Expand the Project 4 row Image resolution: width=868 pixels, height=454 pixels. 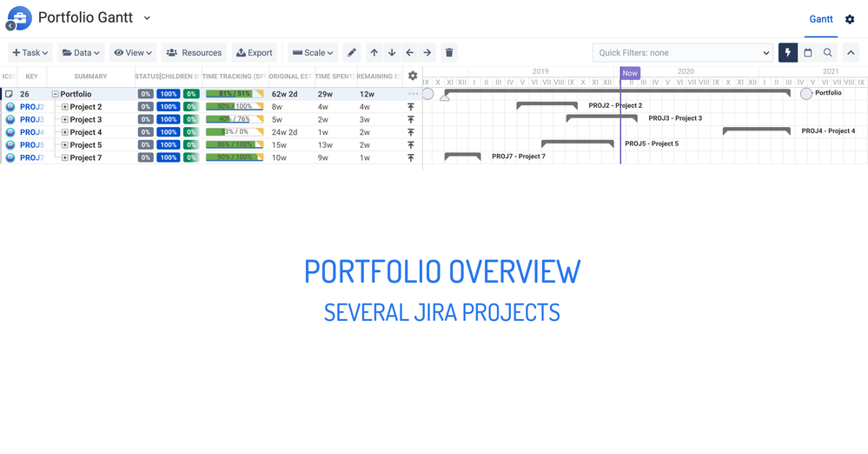(65, 132)
